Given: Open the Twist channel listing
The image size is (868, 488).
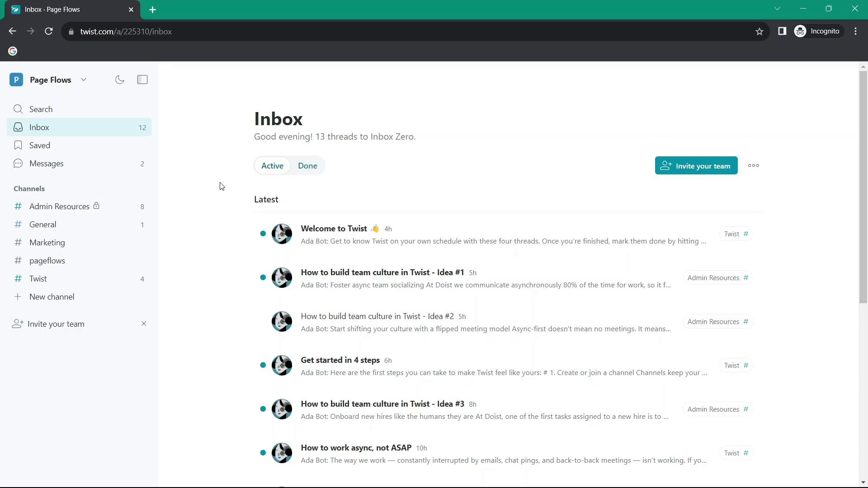Looking at the screenshot, I should [38, 278].
